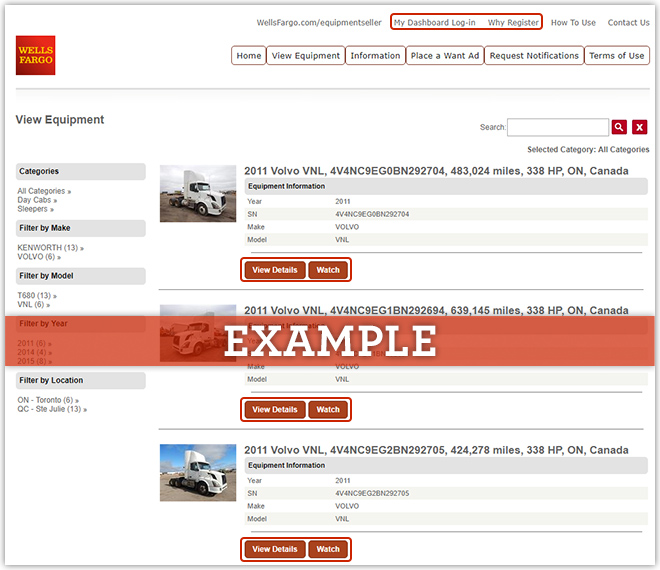This screenshot has width=660, height=570.
Task: Select Day Cabs category
Action: (x=37, y=200)
